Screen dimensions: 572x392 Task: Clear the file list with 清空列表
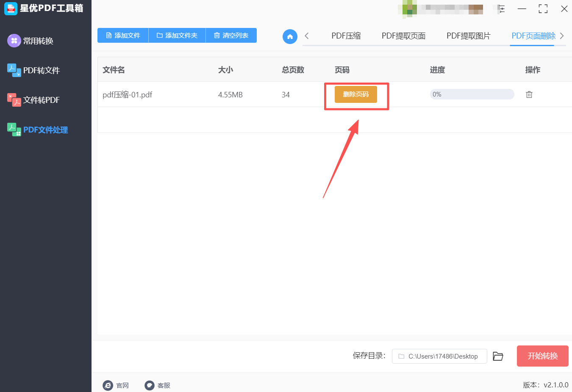pyautogui.click(x=231, y=36)
